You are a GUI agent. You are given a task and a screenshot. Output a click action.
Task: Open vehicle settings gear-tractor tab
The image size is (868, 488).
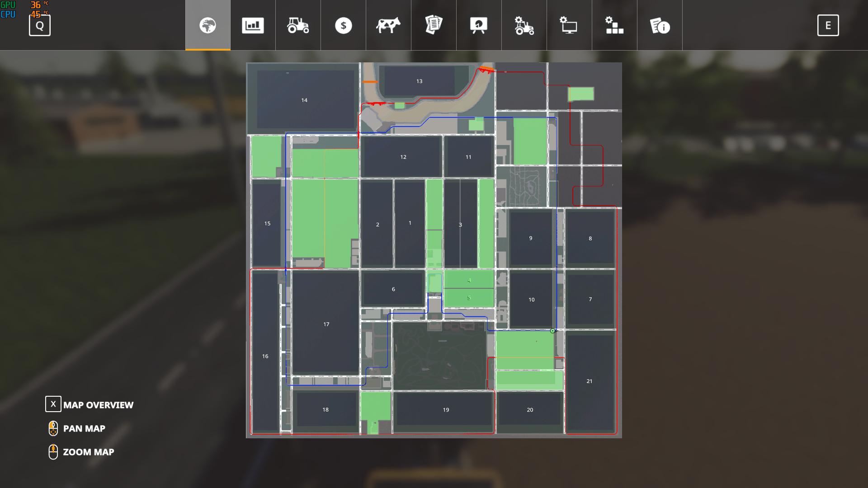(x=524, y=25)
